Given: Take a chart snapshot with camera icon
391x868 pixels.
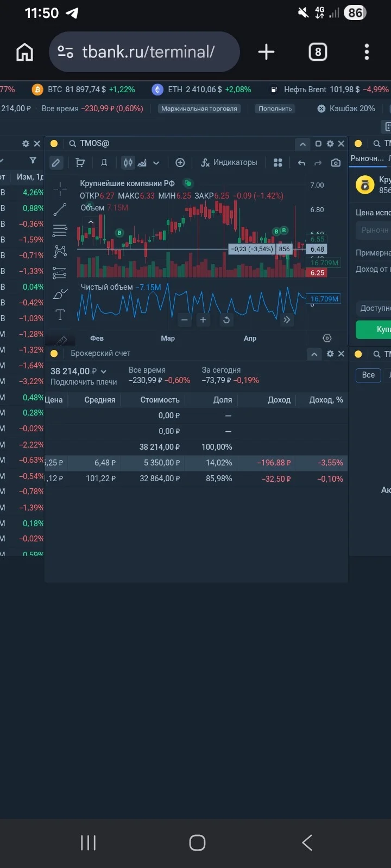Looking at the screenshot, I should [x=336, y=163].
